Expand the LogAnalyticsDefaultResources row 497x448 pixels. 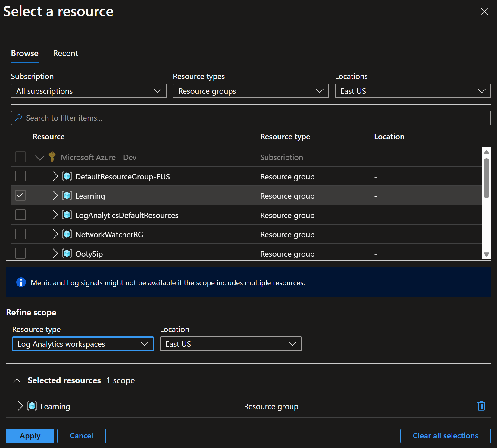55,215
